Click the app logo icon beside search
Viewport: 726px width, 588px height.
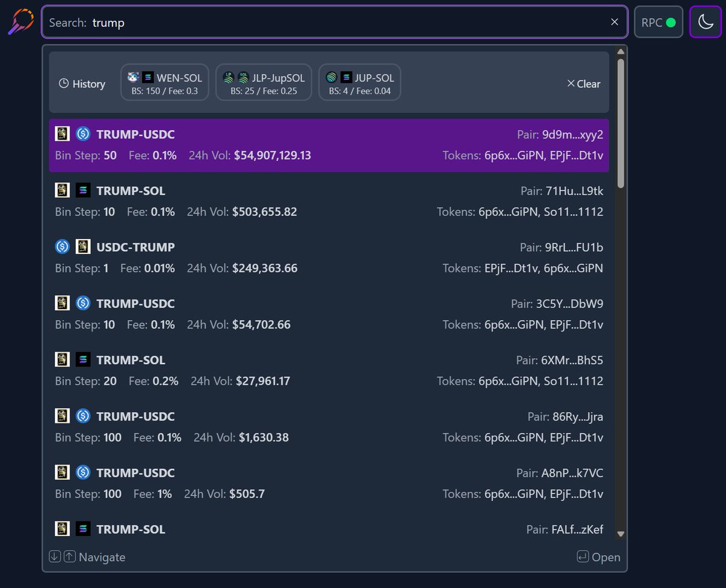click(20, 22)
